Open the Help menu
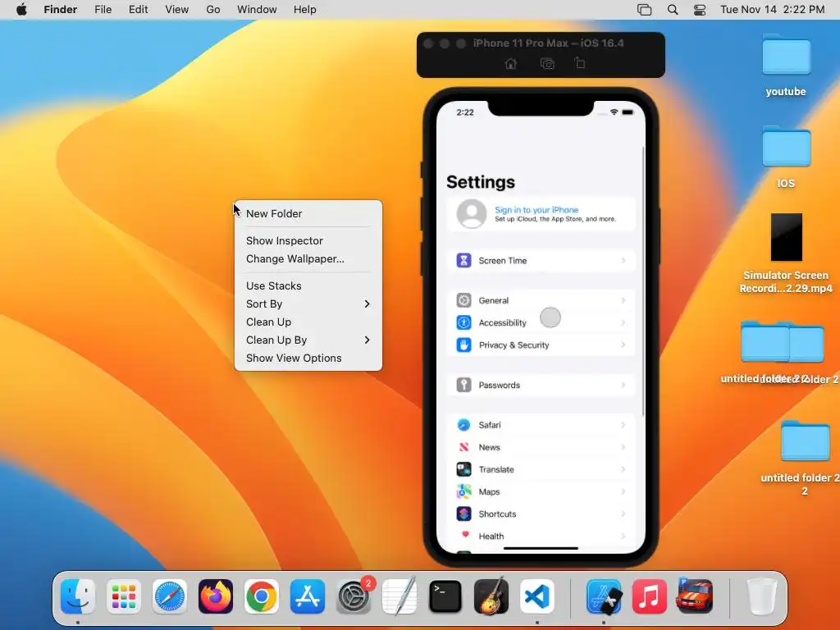 pyautogui.click(x=305, y=10)
